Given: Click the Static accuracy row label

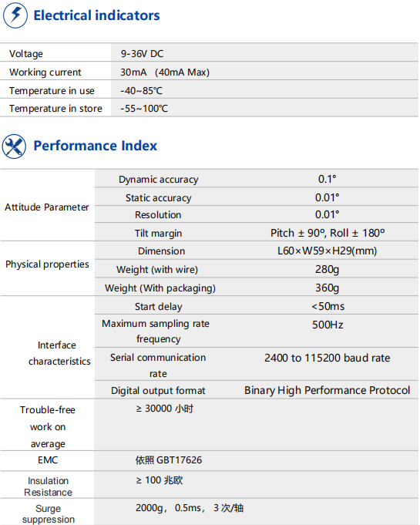Looking at the screenshot, I should pyautogui.click(x=158, y=198).
